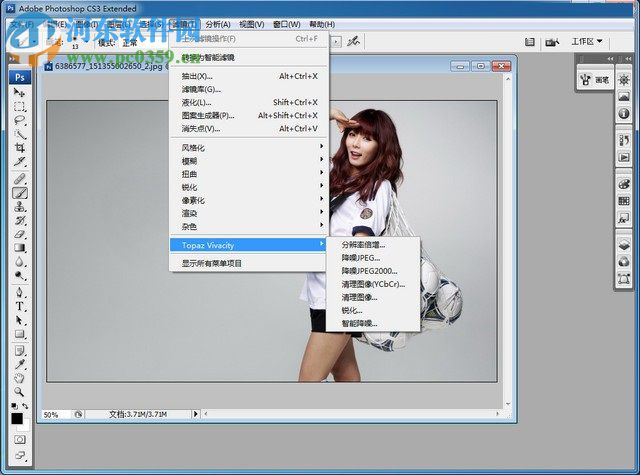The width and height of the screenshot is (640, 475).
Task: Expand the Render (渲染) submenu
Action: (249, 213)
